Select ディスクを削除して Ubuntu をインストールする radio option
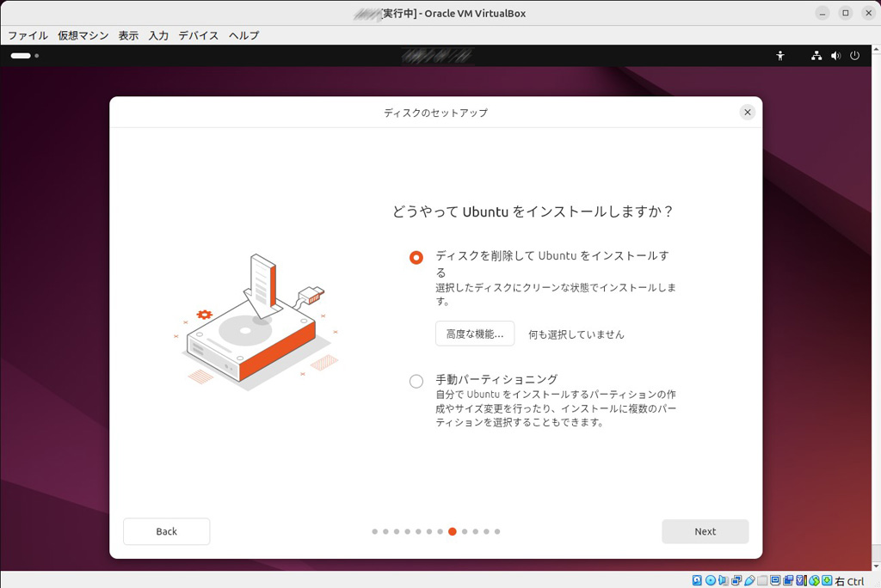The width and height of the screenshot is (881, 588). [x=416, y=257]
